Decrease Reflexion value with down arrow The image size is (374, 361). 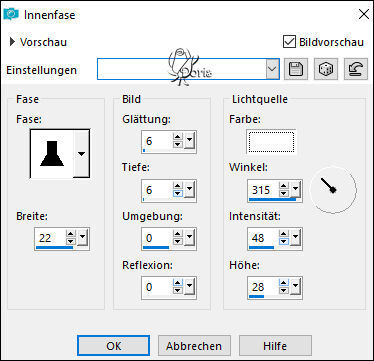pos(178,291)
